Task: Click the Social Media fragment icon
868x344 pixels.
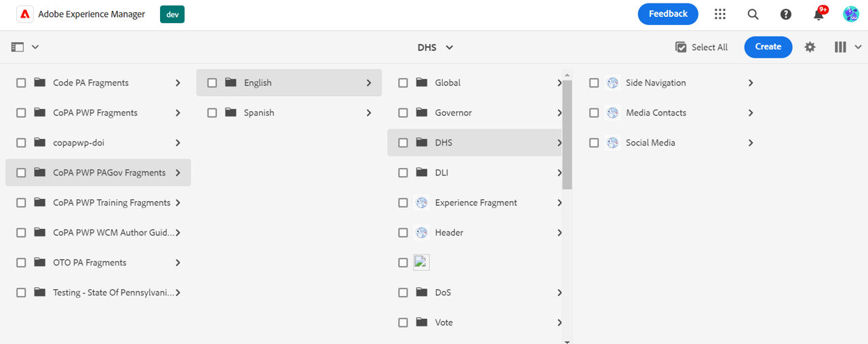Action: [612, 143]
